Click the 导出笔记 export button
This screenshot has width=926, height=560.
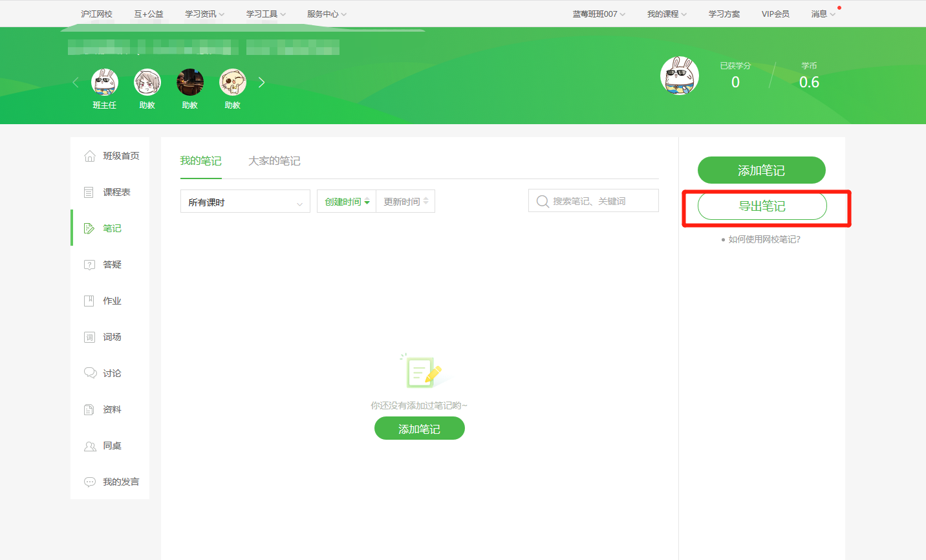(762, 206)
